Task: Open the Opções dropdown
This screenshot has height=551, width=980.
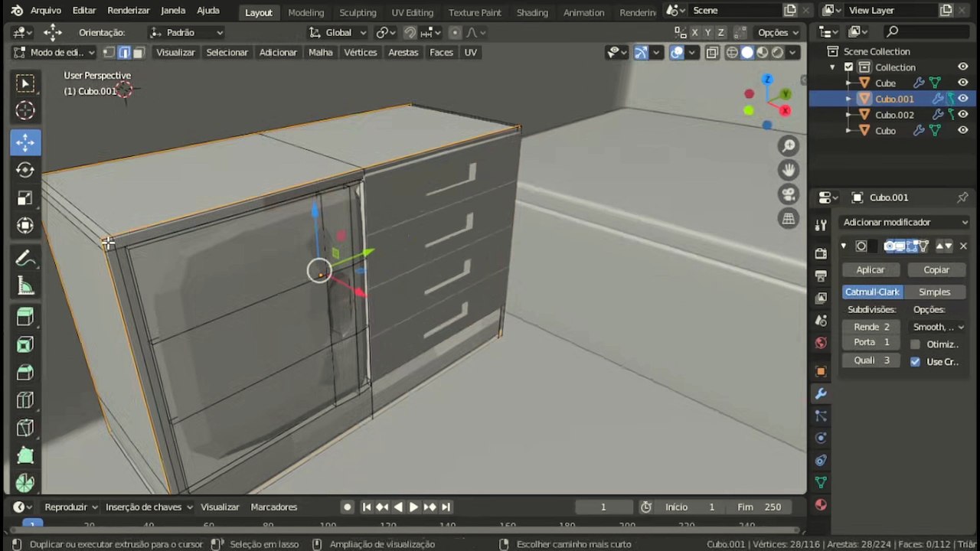Action: tap(777, 32)
